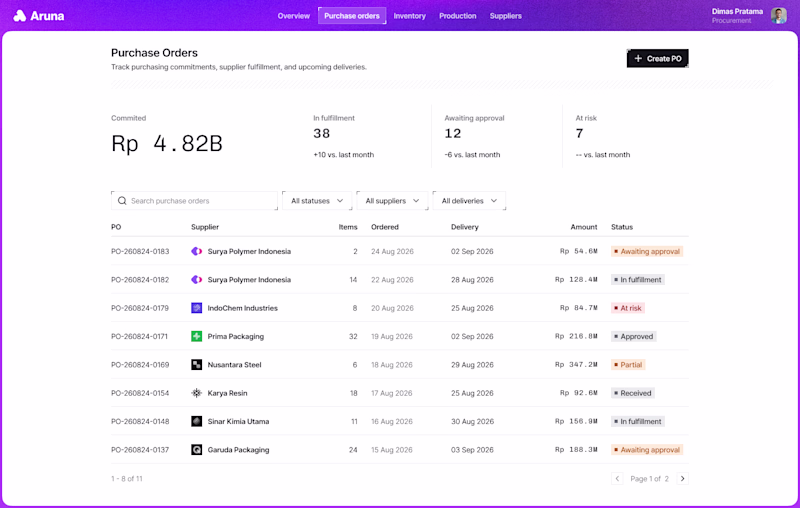Click the Surya Polymer Indonesia logo for PO-0183
Viewport: 800px width, 508px height.
[196, 251]
